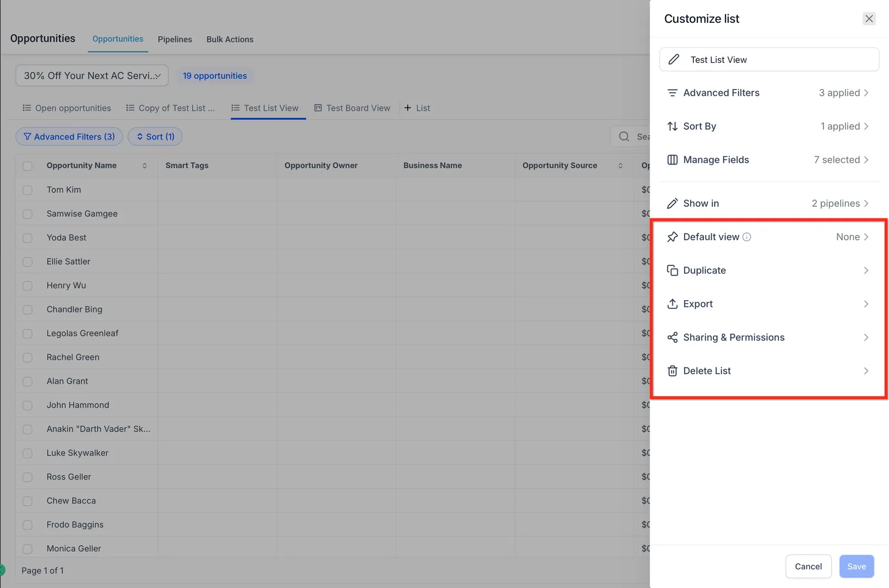Select the checkbox beside Rachel Green
The image size is (889, 588).
[x=27, y=357]
